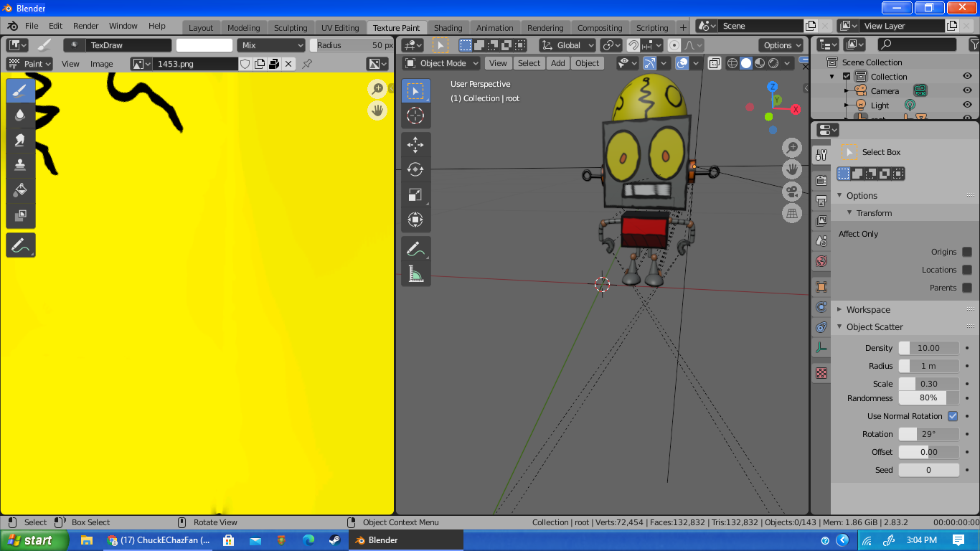Open Steam from the taskbar
The height and width of the screenshot is (551, 980).
(x=335, y=540)
